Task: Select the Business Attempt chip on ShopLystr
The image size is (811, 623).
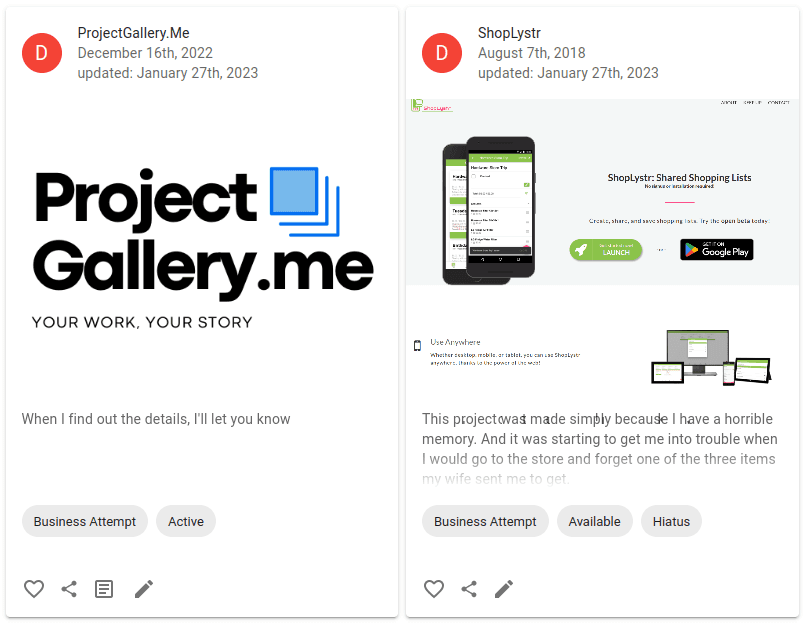Action: [485, 521]
